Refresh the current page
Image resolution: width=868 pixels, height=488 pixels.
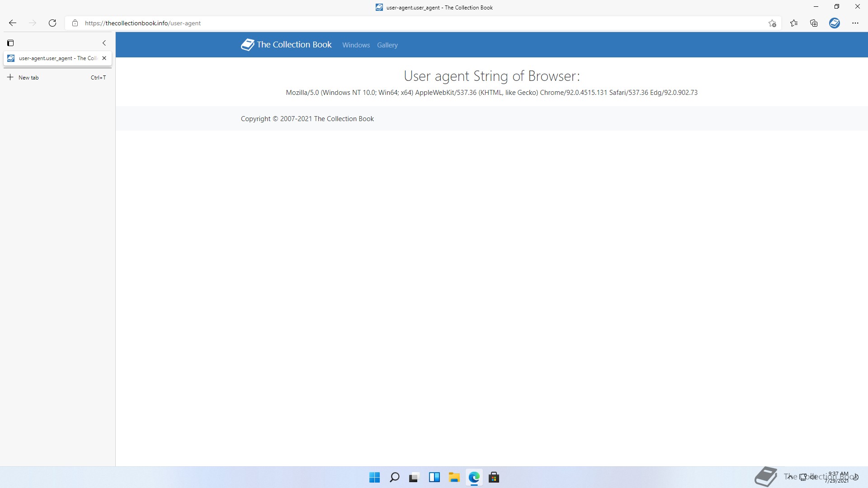pos(52,23)
